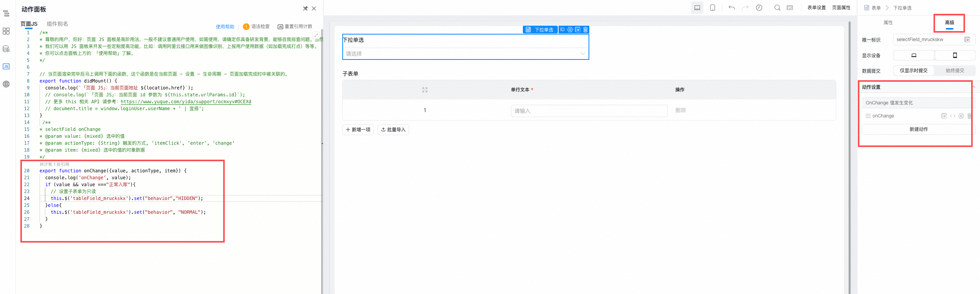The image size is (980, 294).
Task: Open 页面属性 in top toolbar
Action: click(841, 8)
